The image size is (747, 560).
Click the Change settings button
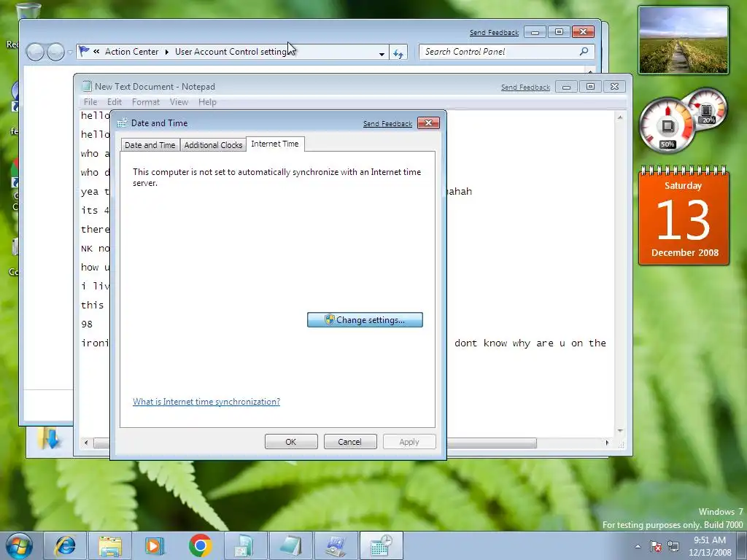[x=365, y=320]
